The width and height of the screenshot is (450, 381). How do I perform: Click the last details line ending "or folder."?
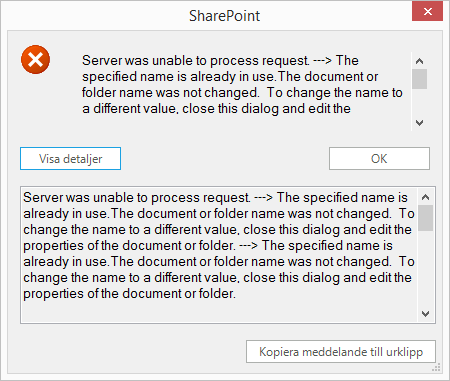click(129, 294)
